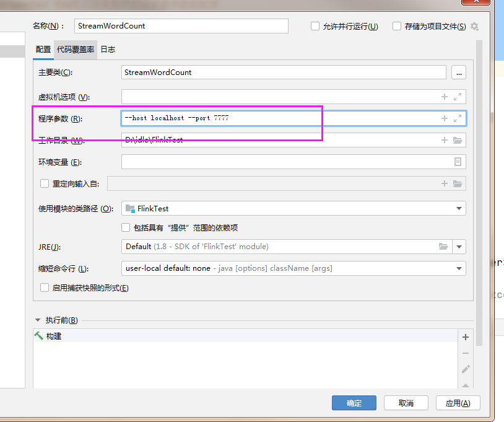This screenshot has width=504, height=422.
Task: Enable the 允许并行运行 checkbox
Action: (x=315, y=25)
